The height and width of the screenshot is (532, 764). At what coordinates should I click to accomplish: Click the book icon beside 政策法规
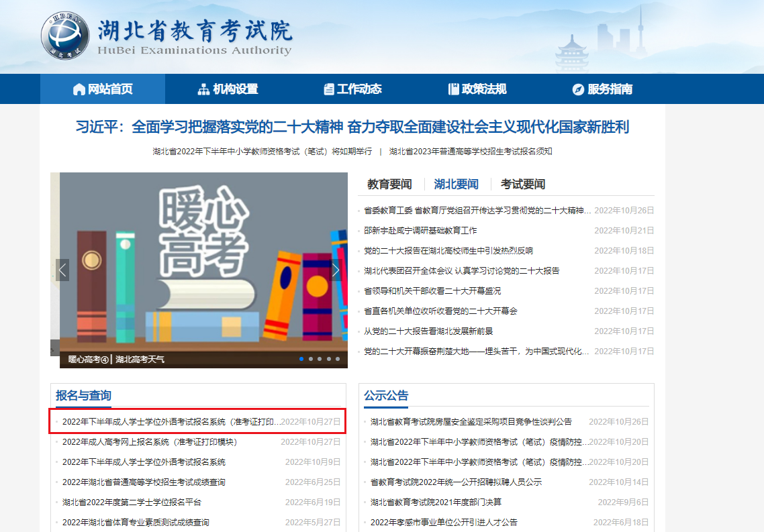coord(453,89)
